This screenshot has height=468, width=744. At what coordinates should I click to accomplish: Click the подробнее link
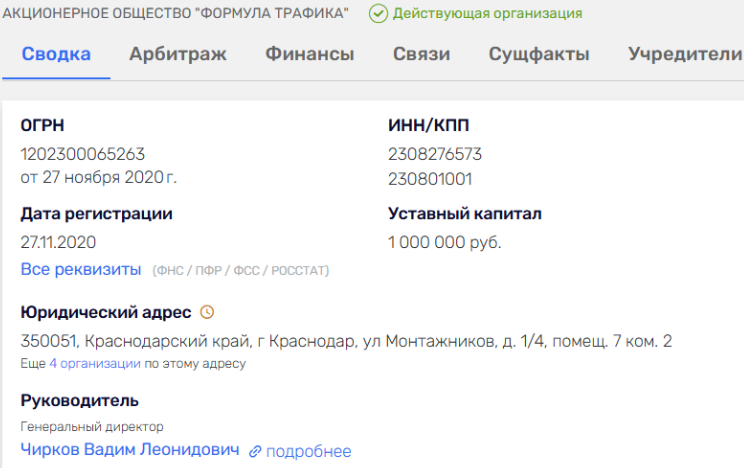tap(308, 451)
